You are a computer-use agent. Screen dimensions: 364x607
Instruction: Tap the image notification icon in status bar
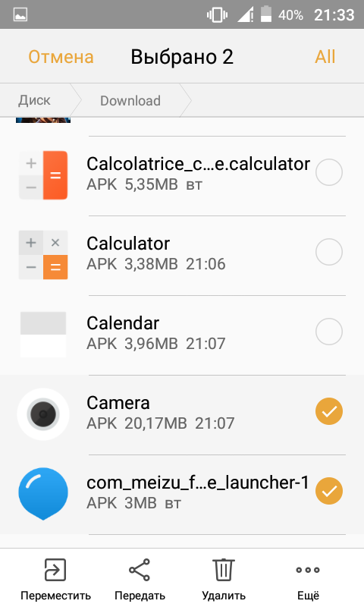click(x=20, y=14)
